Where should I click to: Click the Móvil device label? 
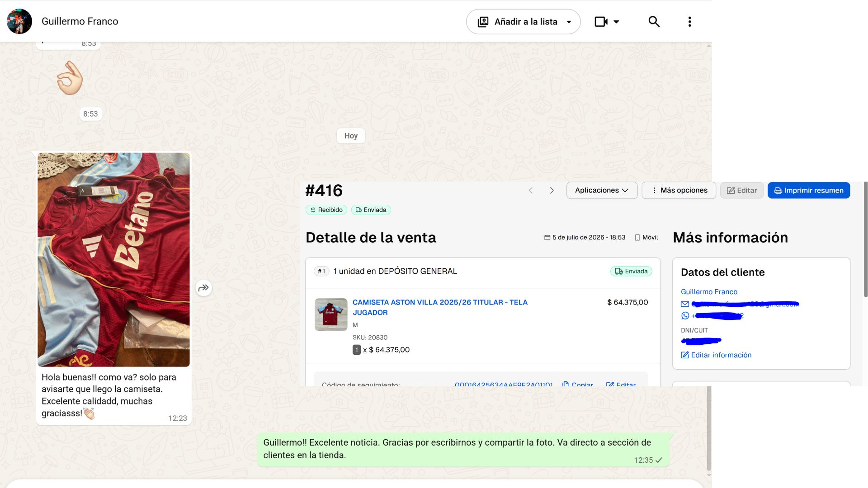[x=646, y=238]
